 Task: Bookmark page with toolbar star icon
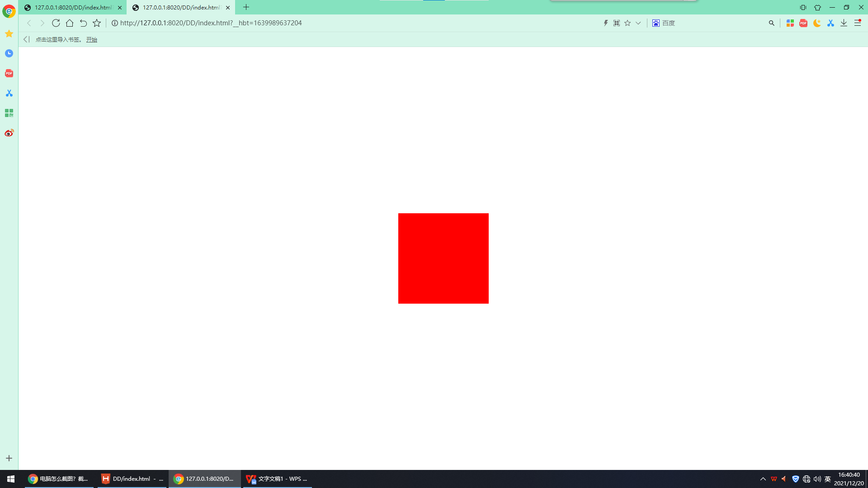tap(97, 23)
